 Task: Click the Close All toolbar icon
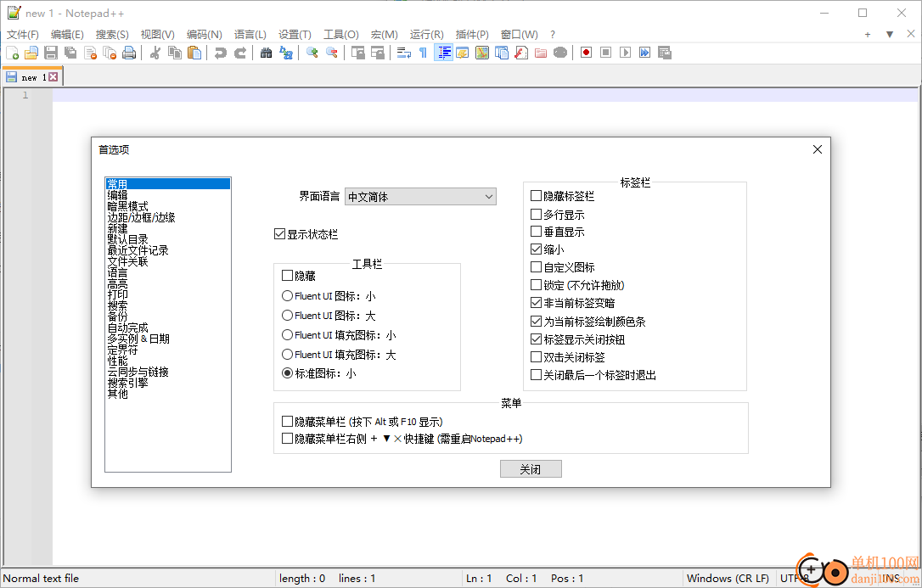[110, 53]
